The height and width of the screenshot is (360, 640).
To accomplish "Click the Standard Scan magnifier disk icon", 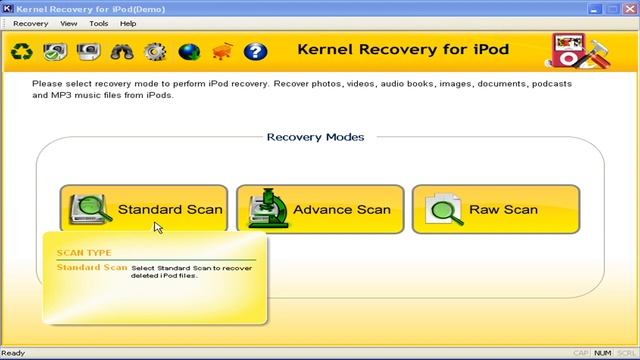I will 90,209.
